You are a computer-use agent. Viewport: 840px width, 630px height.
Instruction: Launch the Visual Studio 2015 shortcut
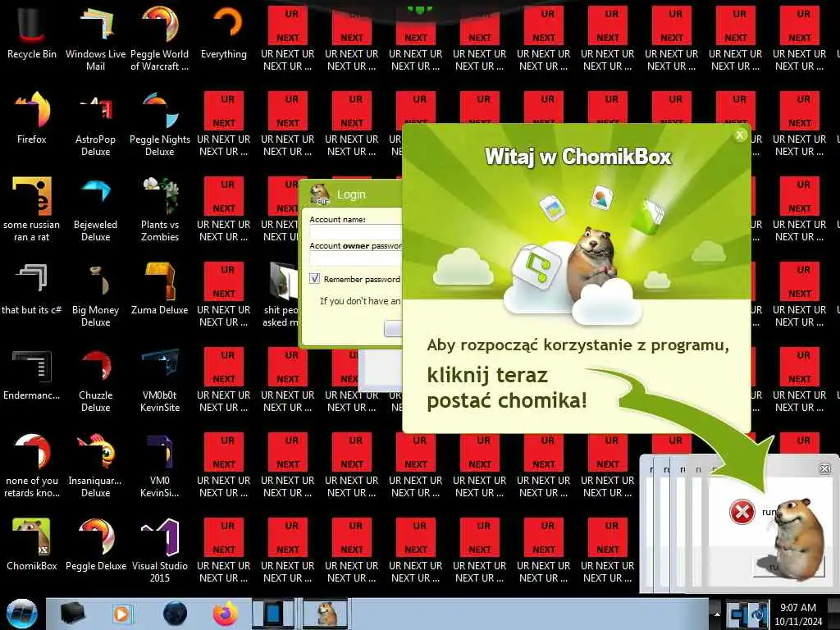[160, 550]
